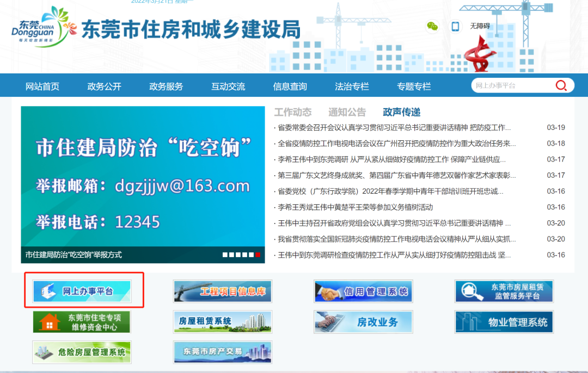The height and width of the screenshot is (373, 588).
Task: Select the 工程项目信息库 crane icon
Action: (222, 290)
